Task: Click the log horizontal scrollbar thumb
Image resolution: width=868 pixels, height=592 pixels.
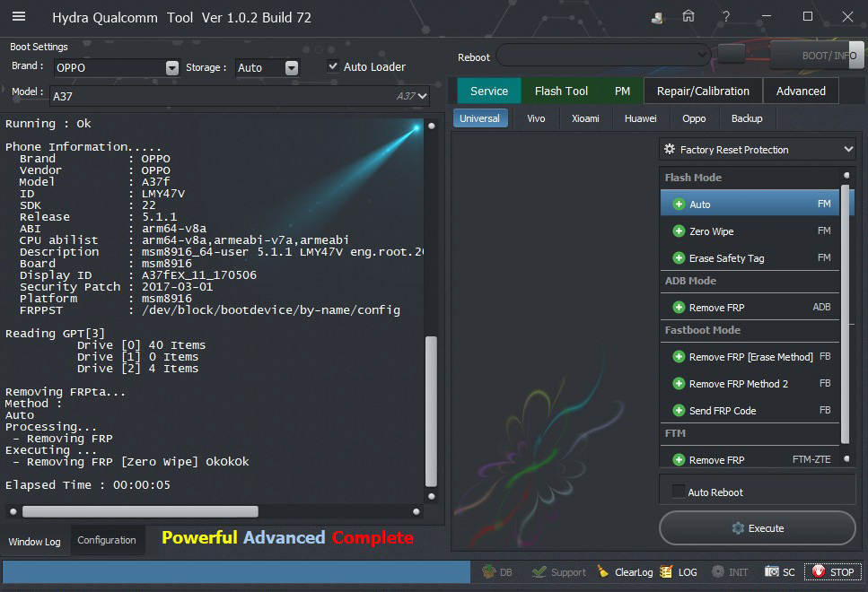Action: [x=140, y=511]
